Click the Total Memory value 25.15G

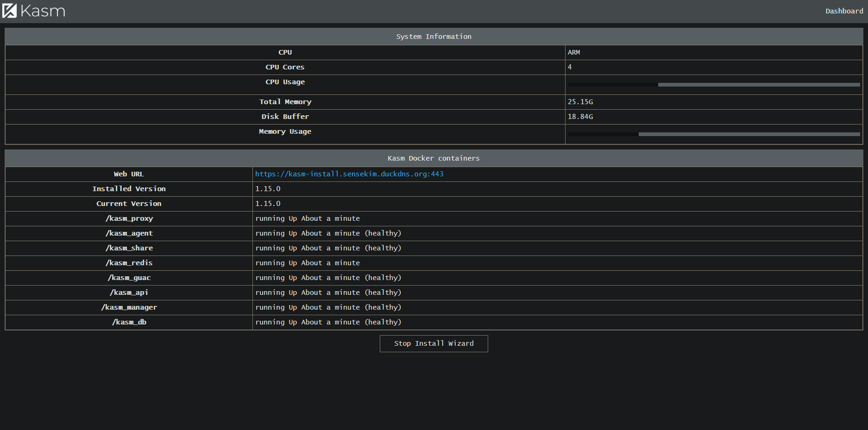click(580, 102)
